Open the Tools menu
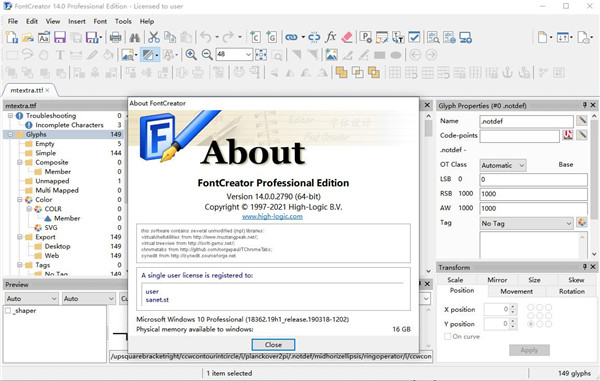The image size is (600, 381). [123, 21]
